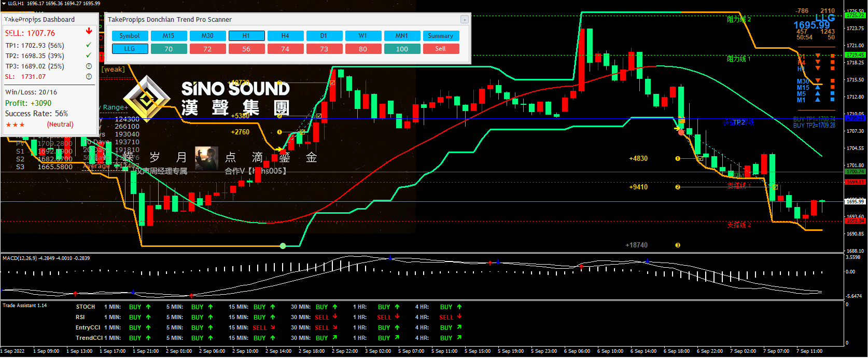
Task: Click the EntryCCI 4 HR buy arrow
Action: pos(459,327)
